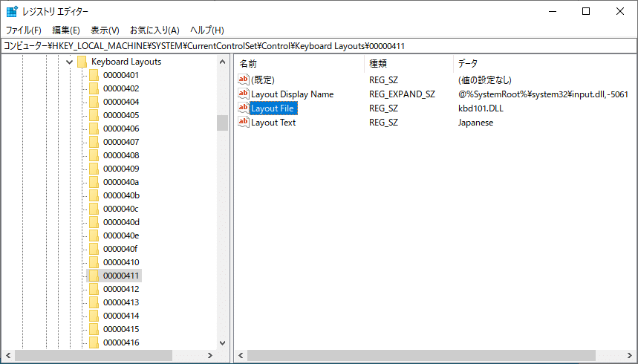Click folder icon of key 0000040b
Screen dimensions: 638x364
pyautogui.click(x=94, y=195)
